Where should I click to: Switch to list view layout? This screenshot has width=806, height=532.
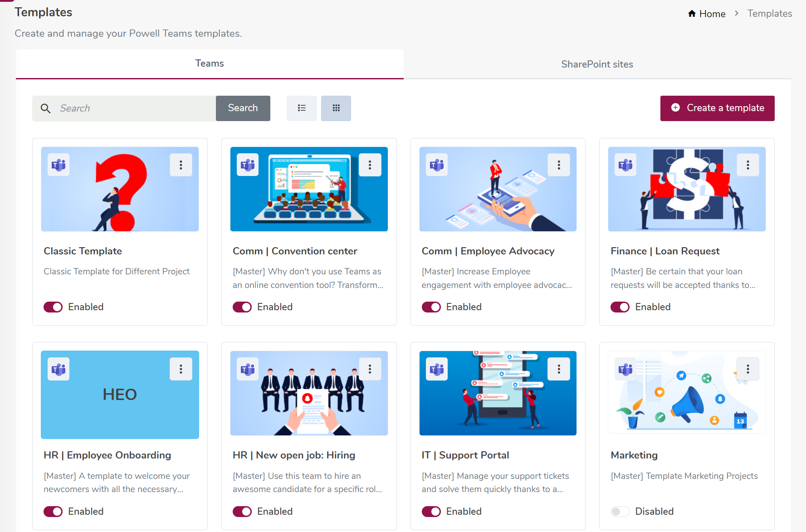302,108
